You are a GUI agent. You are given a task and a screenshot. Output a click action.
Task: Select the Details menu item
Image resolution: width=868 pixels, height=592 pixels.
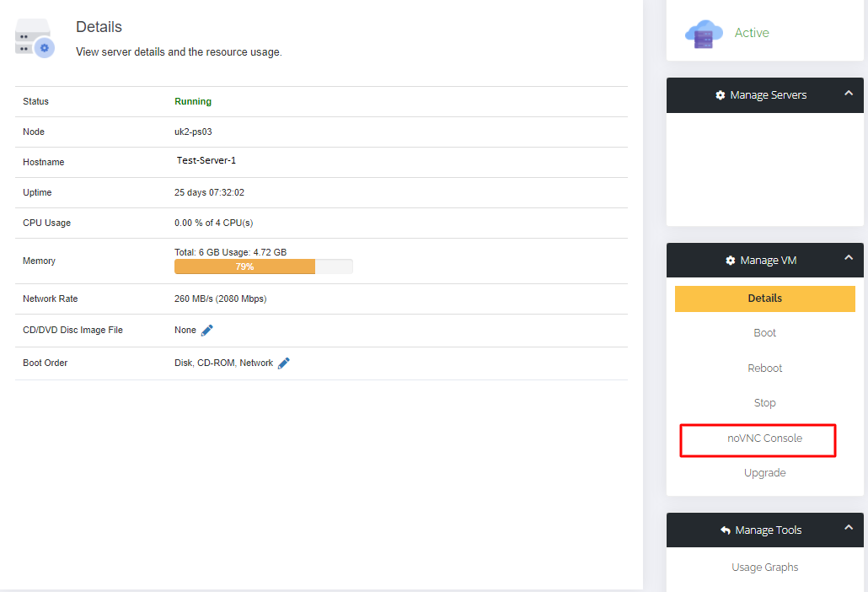[764, 299]
